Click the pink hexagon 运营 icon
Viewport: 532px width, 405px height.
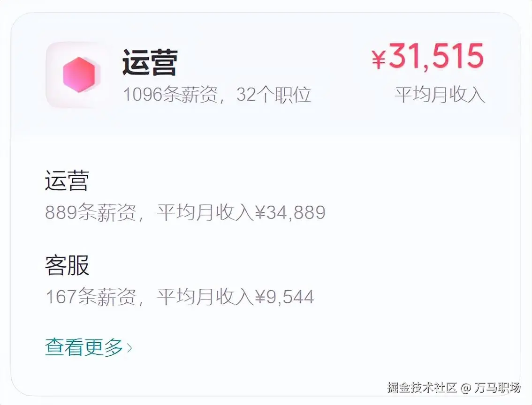(79, 75)
